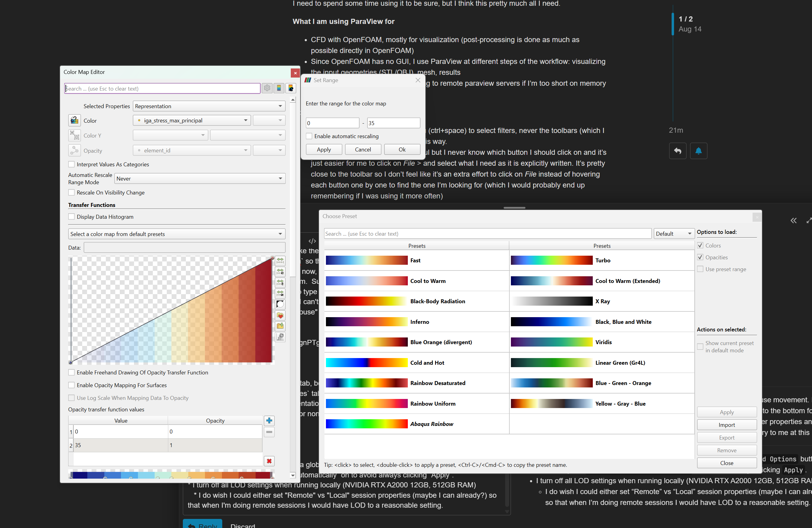Viewport: 812px width, 528px height.
Task: Select the Turbo preset color bar
Action: (551, 260)
